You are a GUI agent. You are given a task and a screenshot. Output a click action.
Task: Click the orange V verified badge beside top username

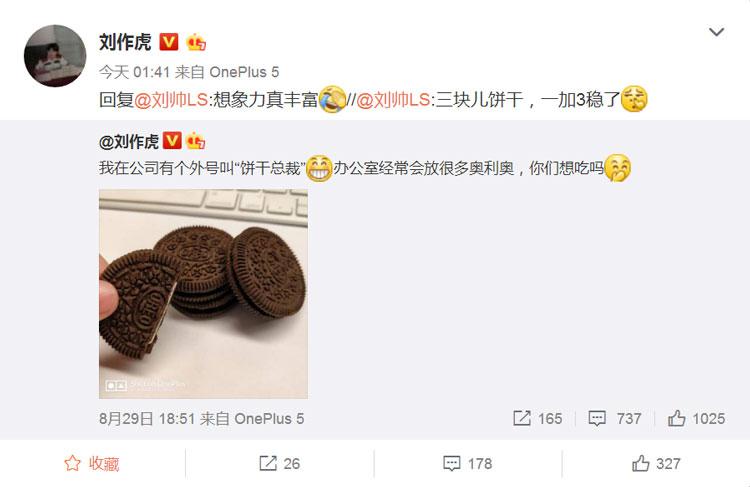click(x=168, y=42)
